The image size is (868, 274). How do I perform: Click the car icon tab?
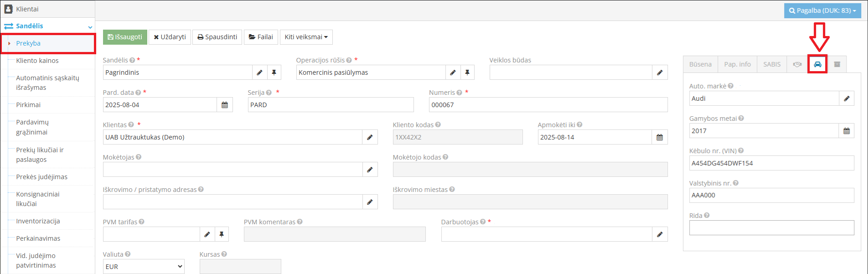pos(817,64)
